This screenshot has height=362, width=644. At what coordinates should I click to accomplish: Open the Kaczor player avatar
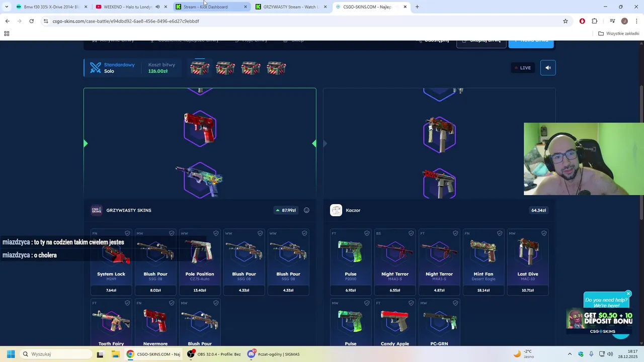click(336, 210)
